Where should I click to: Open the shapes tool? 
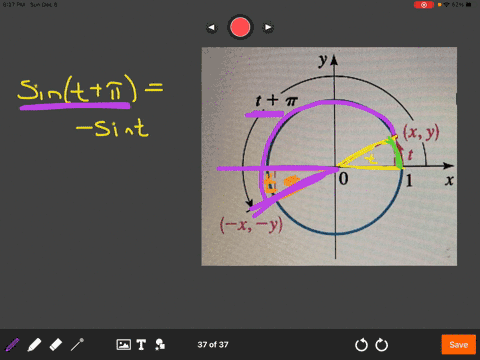[160, 345]
